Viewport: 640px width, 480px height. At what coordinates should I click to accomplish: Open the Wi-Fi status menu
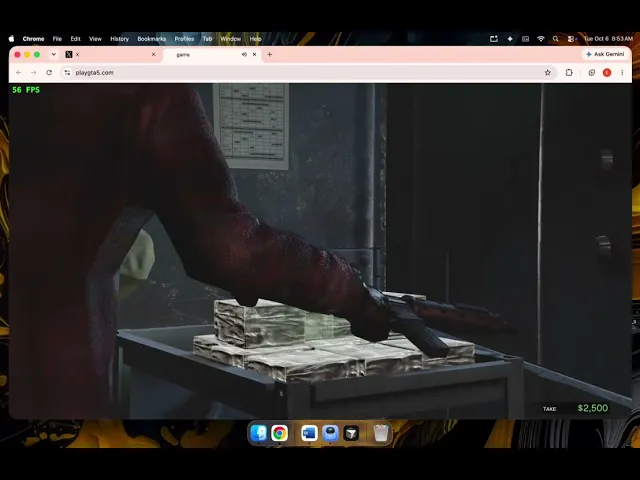pos(541,39)
